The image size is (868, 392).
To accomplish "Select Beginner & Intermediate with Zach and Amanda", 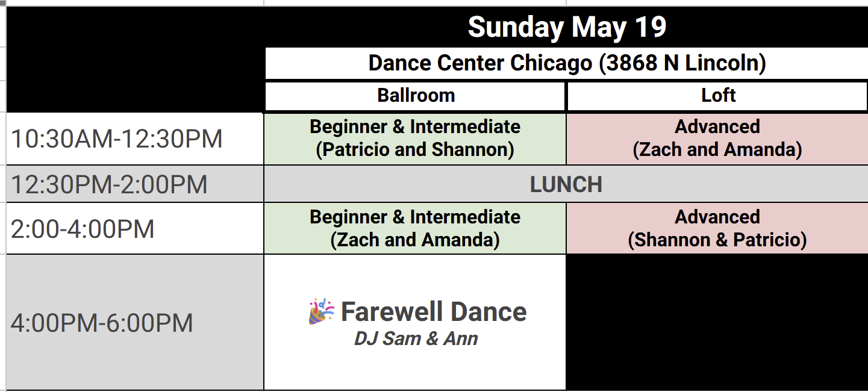I will tap(415, 229).
